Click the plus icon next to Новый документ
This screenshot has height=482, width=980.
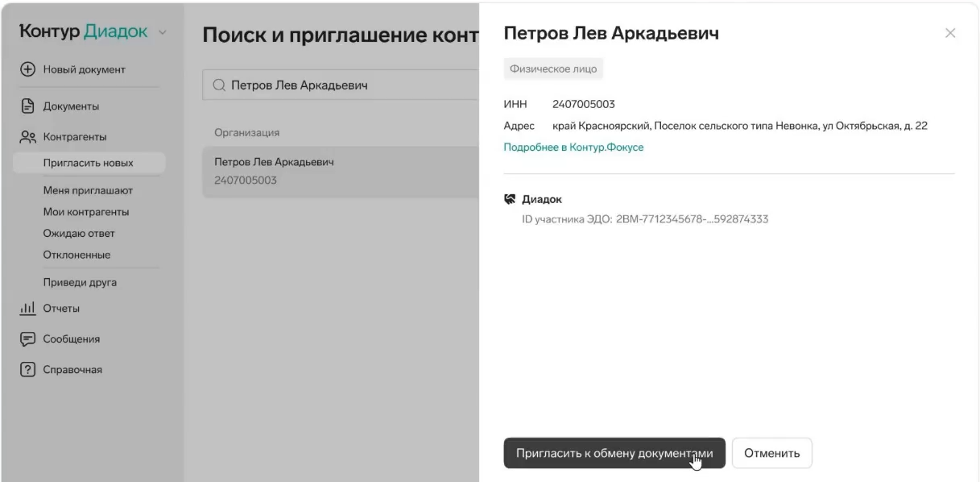click(27, 69)
